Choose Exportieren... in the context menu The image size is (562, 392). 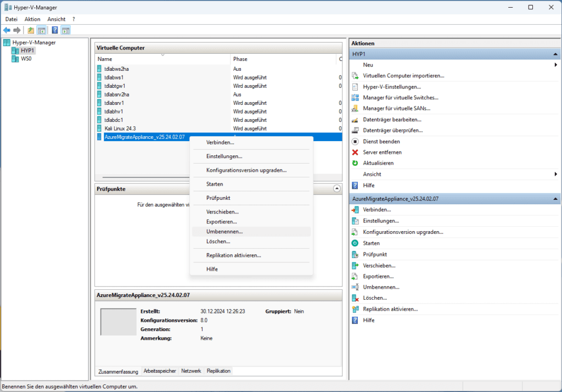[x=251, y=222]
